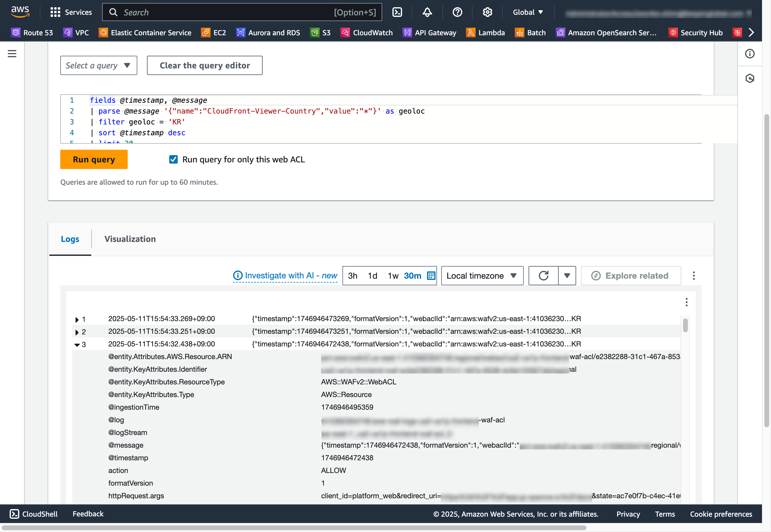Collapse log row 3

(77, 345)
